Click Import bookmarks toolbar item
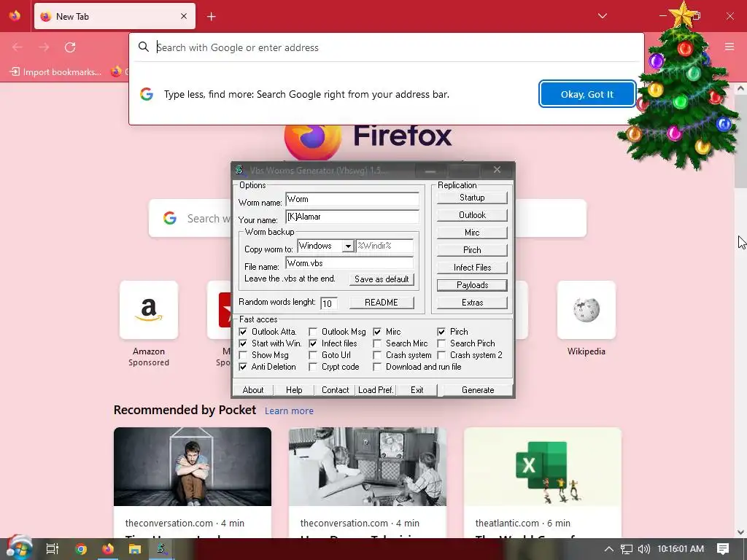The width and height of the screenshot is (747, 560). pyautogui.click(x=55, y=72)
